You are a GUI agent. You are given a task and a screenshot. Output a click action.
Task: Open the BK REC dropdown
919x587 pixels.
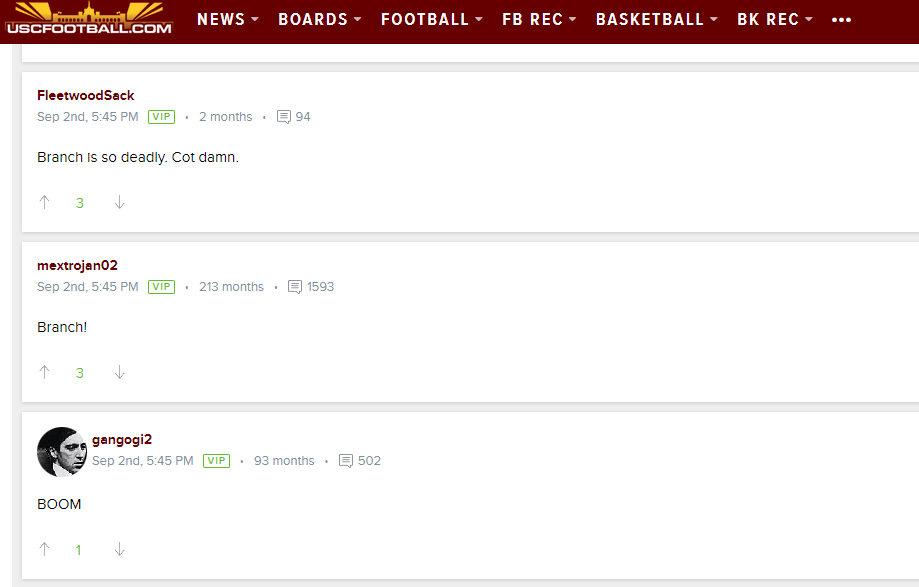pos(775,19)
